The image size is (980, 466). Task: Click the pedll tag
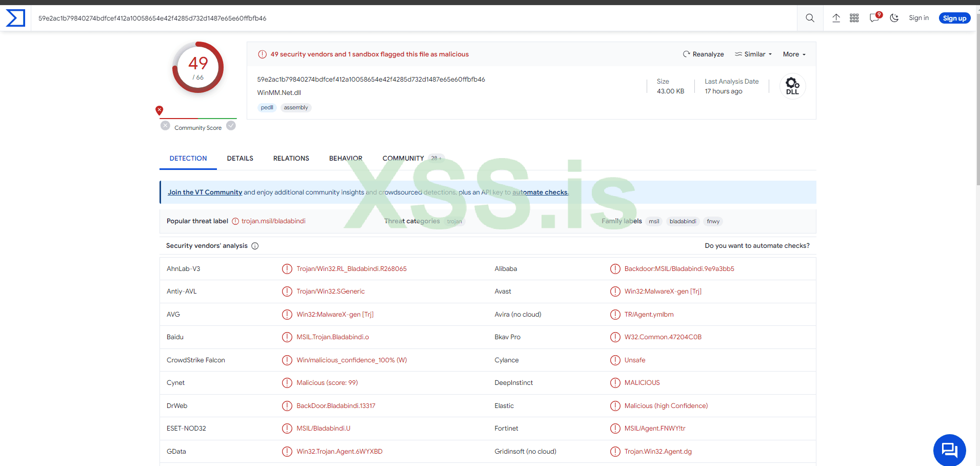(267, 108)
